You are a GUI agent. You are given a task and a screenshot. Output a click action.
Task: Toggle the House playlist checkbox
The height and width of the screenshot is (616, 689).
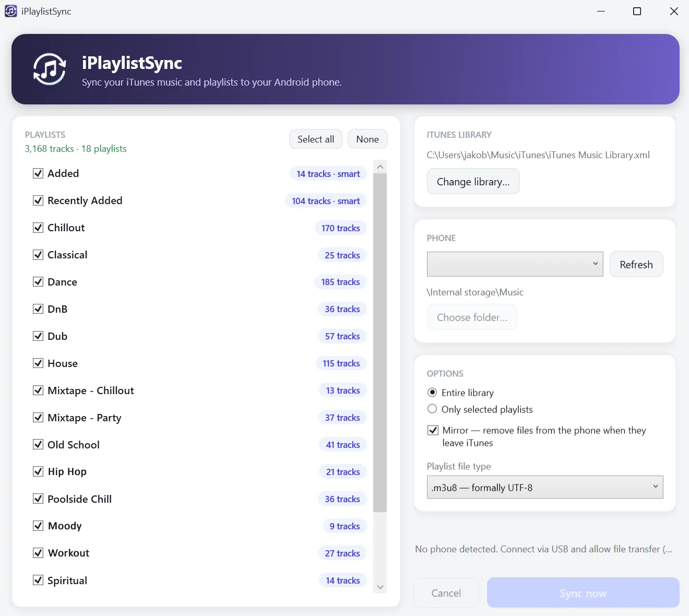click(38, 363)
